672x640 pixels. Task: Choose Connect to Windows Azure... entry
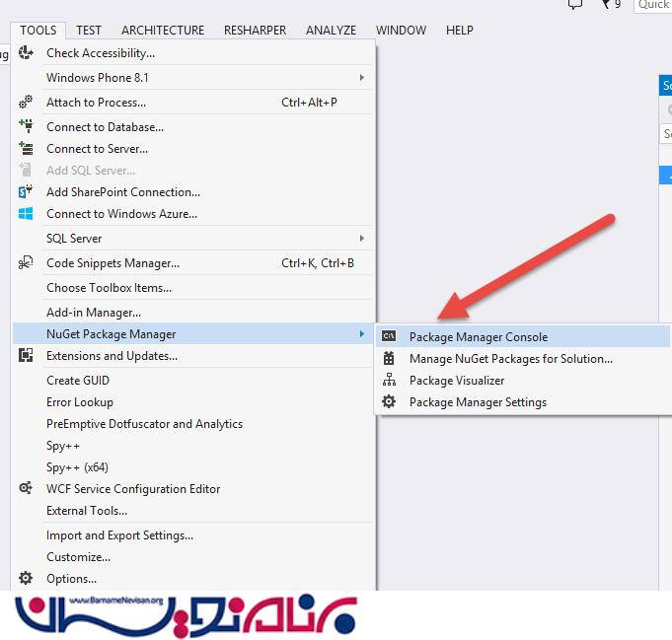[193, 214]
